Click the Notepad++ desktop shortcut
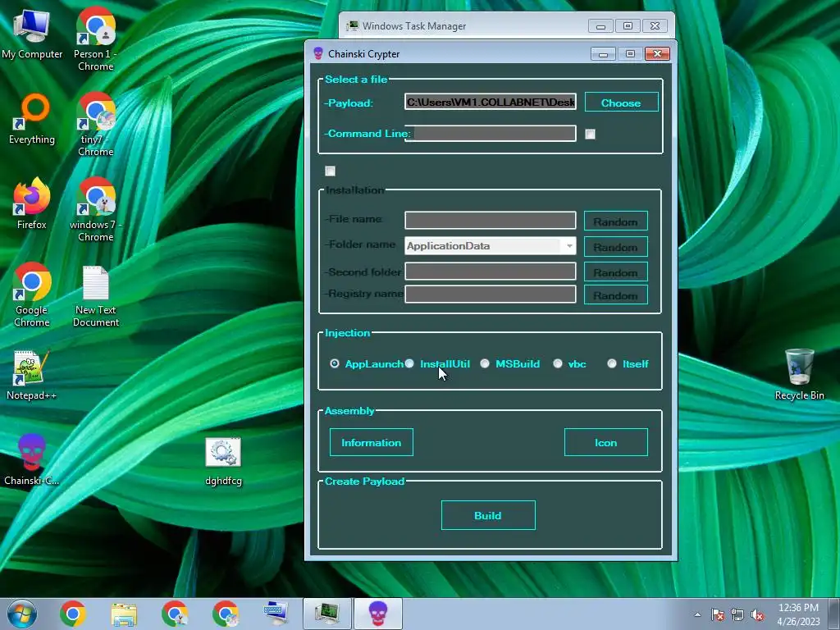The height and width of the screenshot is (630, 840). 32,375
